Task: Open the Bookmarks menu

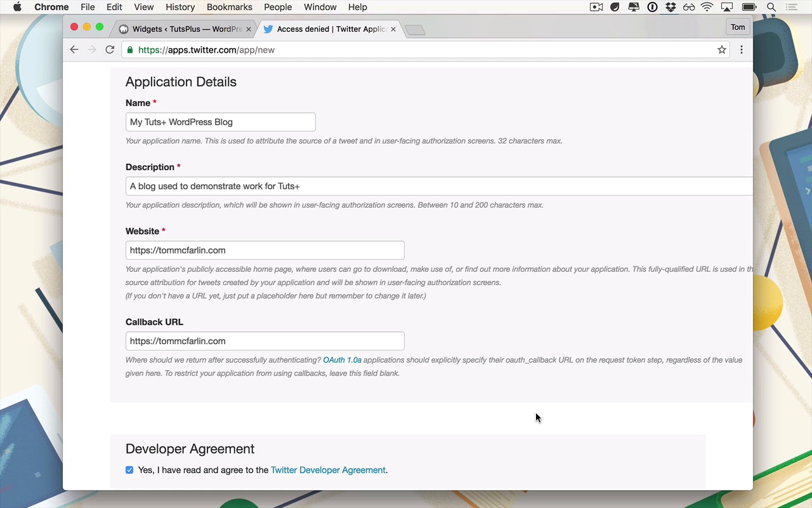Action: click(230, 7)
